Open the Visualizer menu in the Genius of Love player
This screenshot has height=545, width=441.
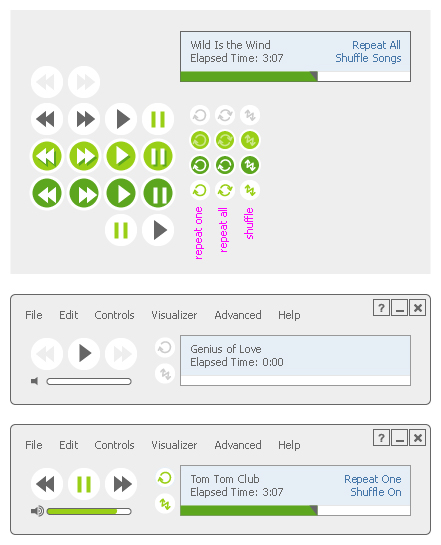click(x=174, y=315)
